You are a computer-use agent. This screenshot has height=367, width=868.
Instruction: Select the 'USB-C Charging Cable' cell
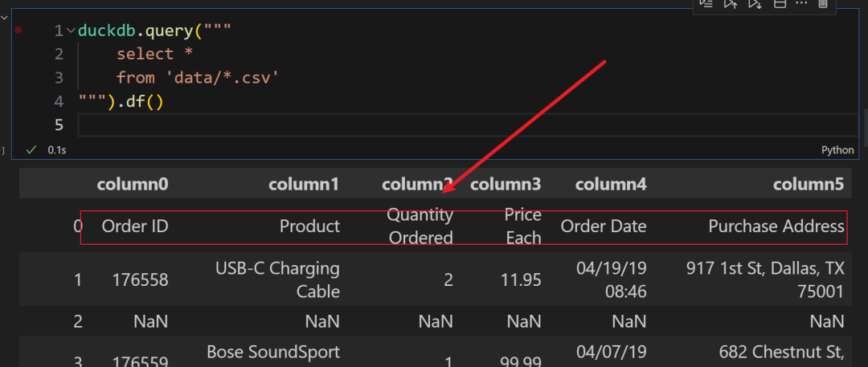click(278, 279)
